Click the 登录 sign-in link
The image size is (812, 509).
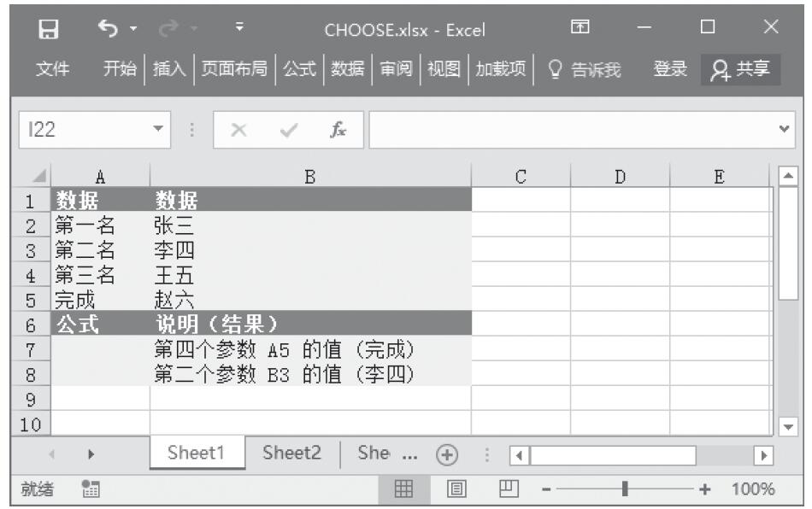coord(668,68)
